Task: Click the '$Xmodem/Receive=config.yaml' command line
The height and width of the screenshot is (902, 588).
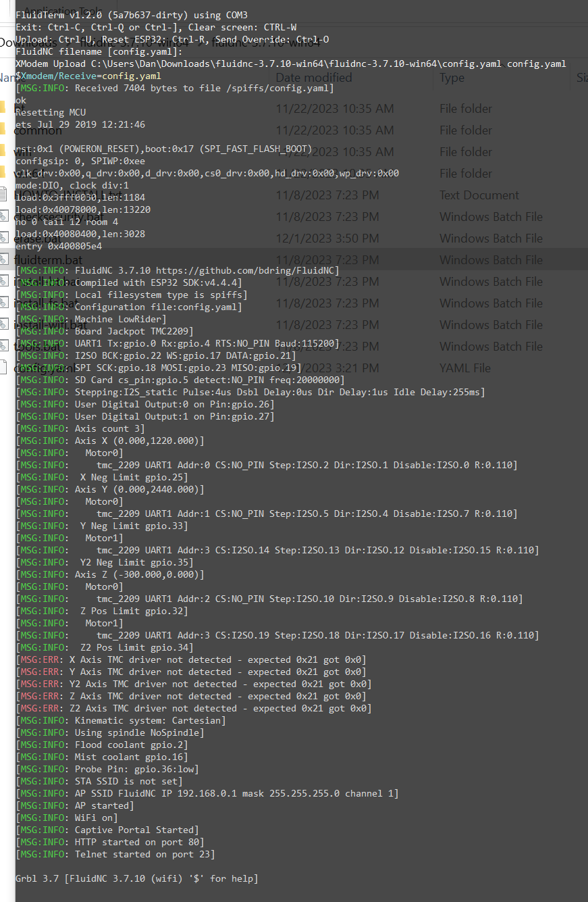Action: coord(88,76)
